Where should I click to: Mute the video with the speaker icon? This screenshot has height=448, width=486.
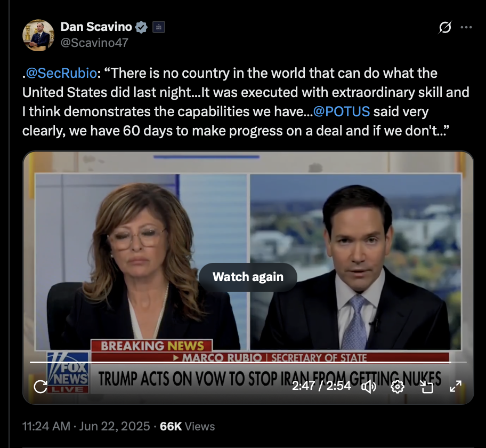point(369,387)
